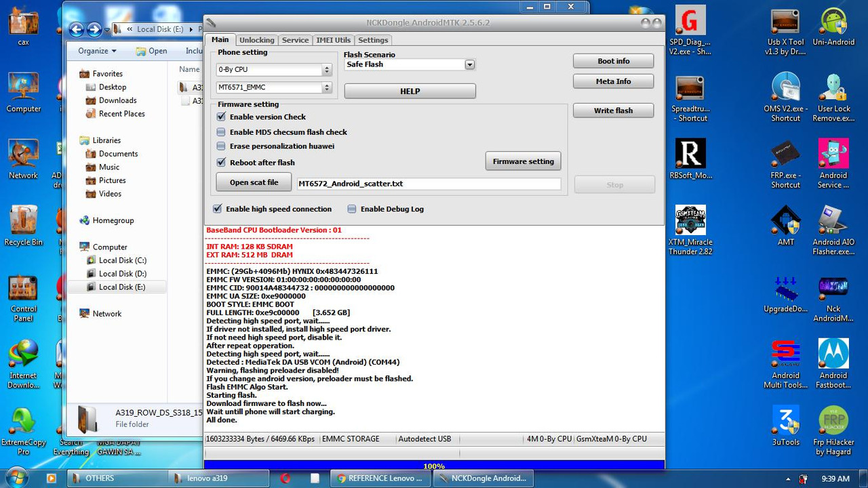The width and height of the screenshot is (868, 488).
Task: Click the Windows Start button
Action: (16, 478)
